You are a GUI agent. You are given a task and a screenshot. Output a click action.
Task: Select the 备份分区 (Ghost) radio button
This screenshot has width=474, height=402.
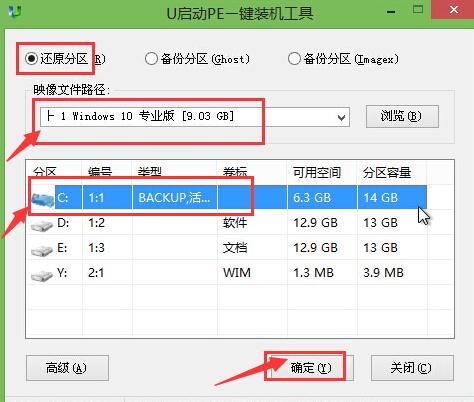[151, 59]
